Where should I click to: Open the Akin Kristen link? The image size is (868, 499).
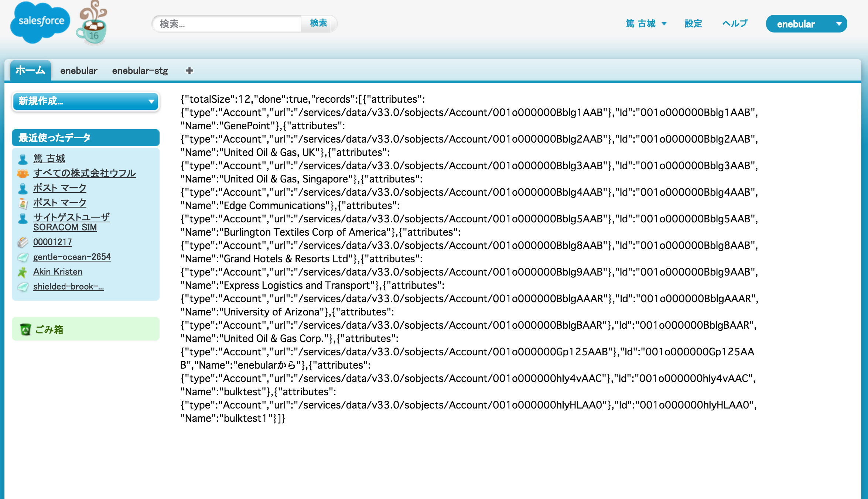point(58,271)
